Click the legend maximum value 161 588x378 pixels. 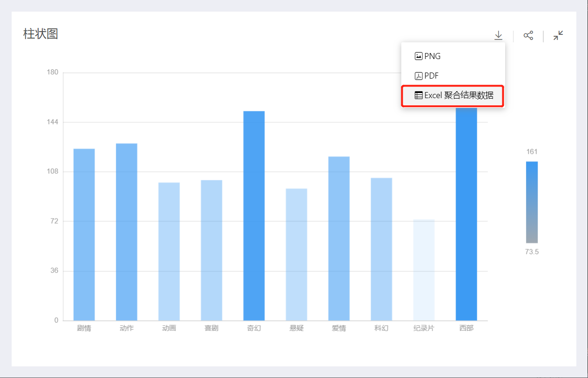click(532, 152)
